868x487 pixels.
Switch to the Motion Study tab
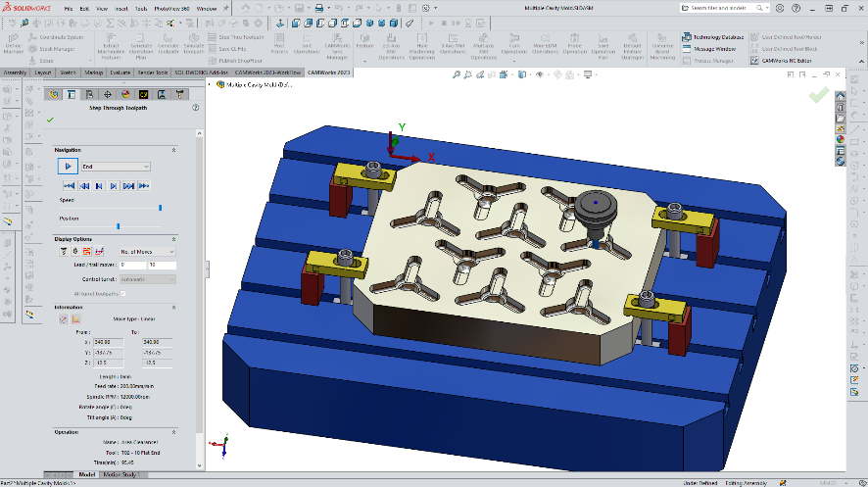tap(121, 474)
